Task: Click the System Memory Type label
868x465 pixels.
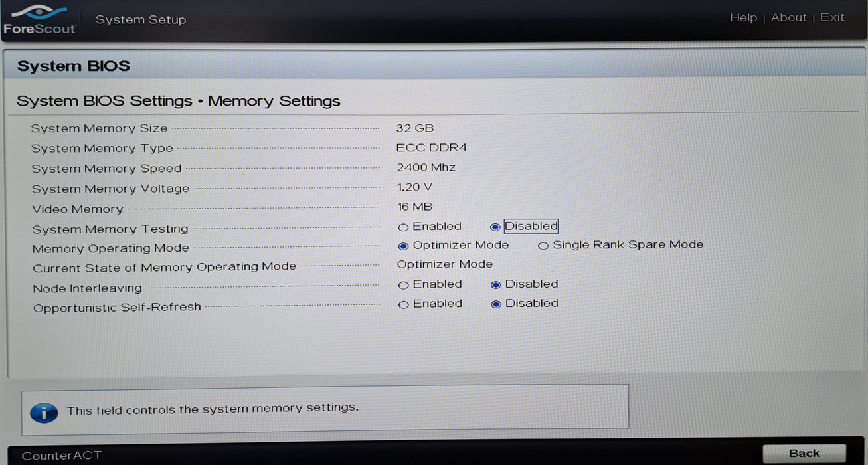Action: [x=102, y=149]
